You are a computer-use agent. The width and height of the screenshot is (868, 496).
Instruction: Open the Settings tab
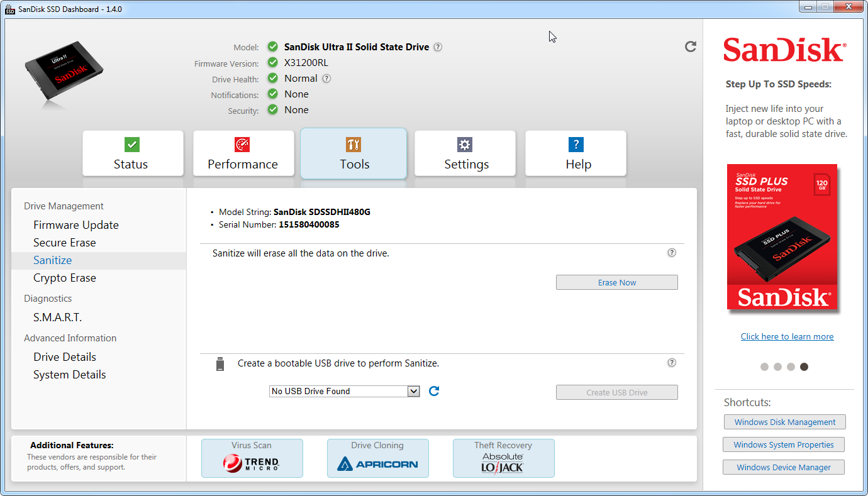(465, 153)
